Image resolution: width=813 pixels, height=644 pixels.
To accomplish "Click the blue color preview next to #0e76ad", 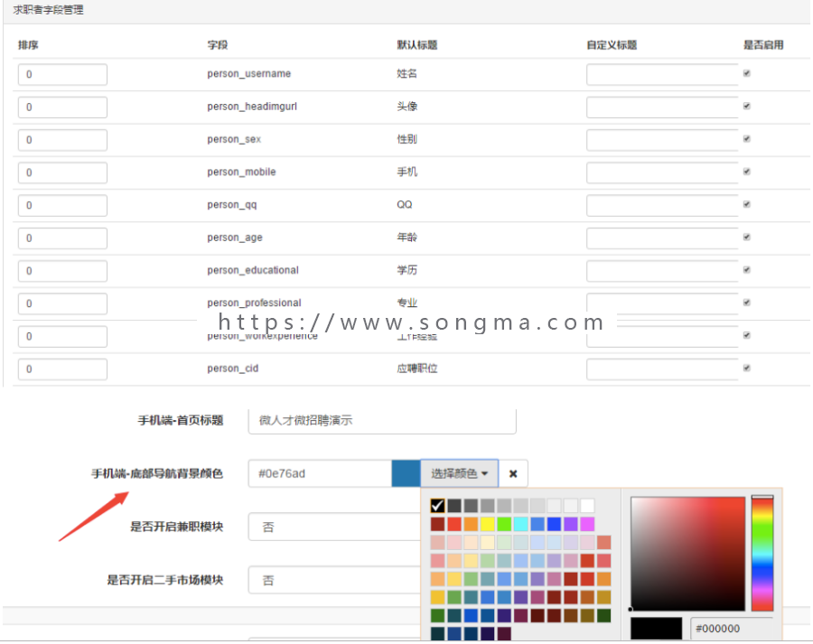I will 406,473.
